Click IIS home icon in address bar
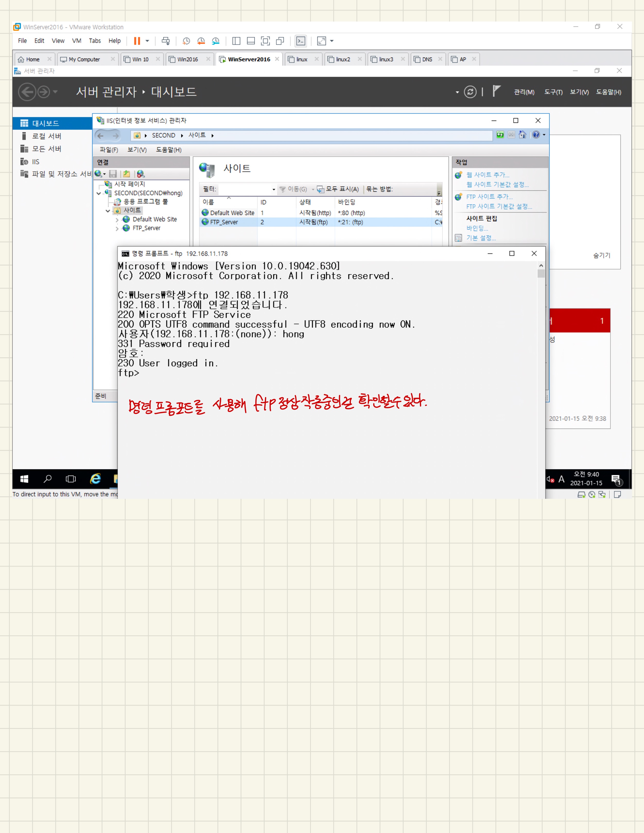The height and width of the screenshot is (833, 644). [522, 135]
